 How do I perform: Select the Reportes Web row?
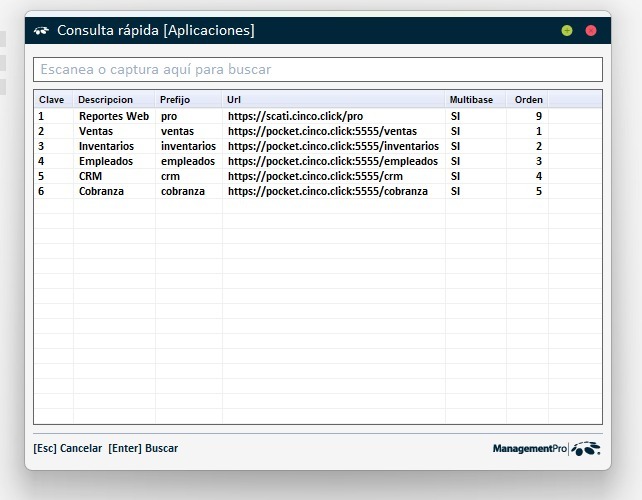pos(114,116)
